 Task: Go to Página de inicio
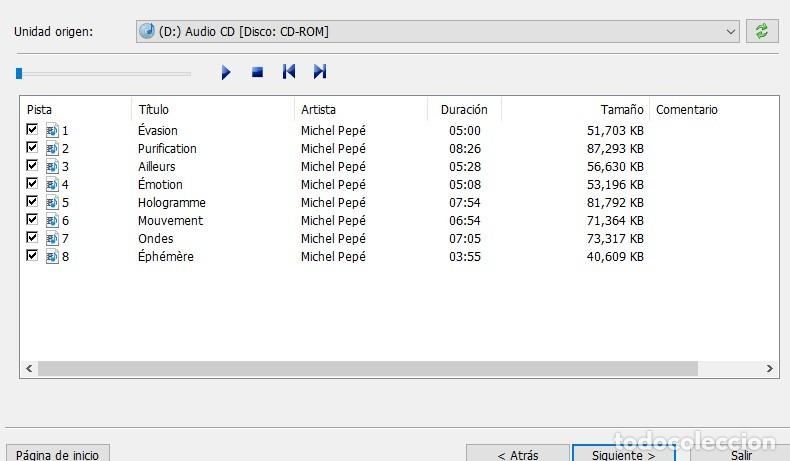pyautogui.click(x=57, y=453)
